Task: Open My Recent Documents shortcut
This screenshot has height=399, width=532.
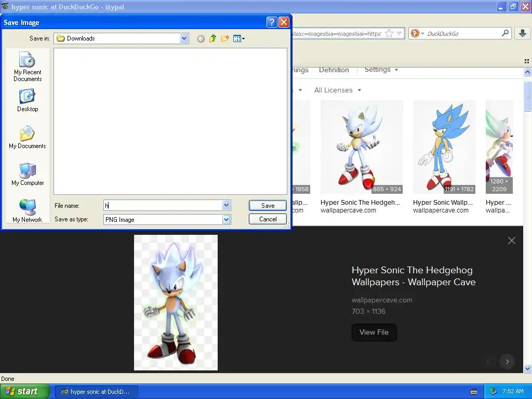Action: pos(28,66)
